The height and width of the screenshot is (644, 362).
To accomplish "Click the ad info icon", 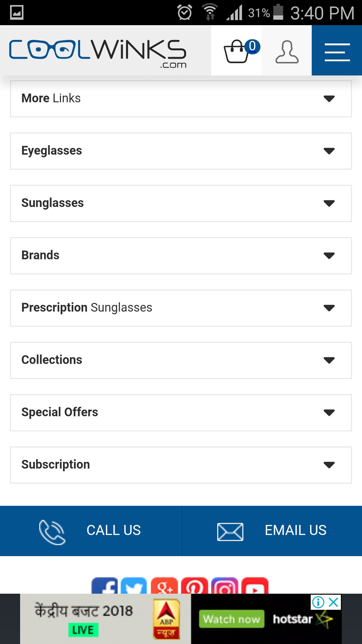I will [x=318, y=602].
